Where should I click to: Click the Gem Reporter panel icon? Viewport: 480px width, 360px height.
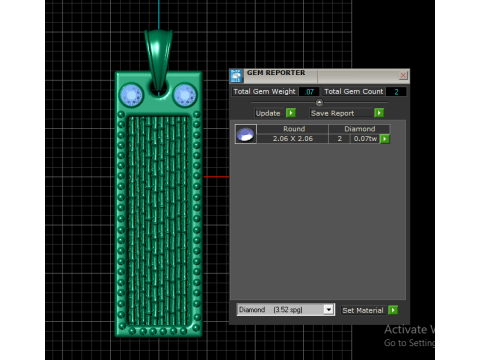pos(236,76)
